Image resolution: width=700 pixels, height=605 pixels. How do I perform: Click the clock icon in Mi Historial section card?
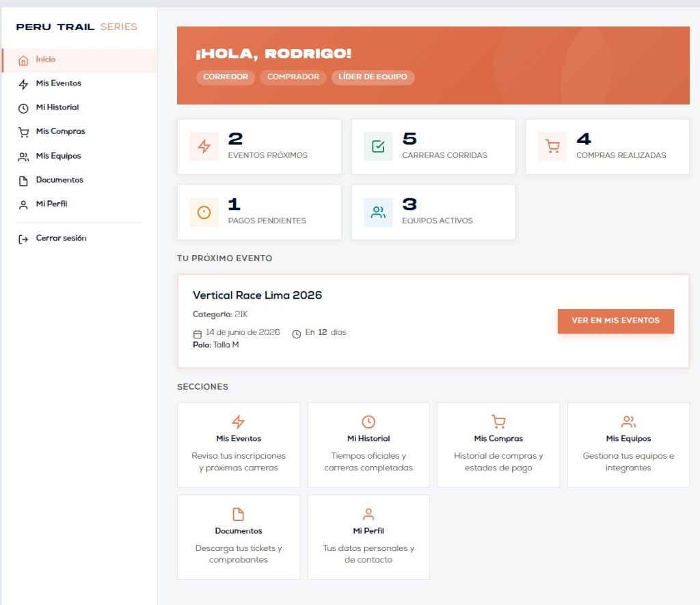pyautogui.click(x=368, y=422)
